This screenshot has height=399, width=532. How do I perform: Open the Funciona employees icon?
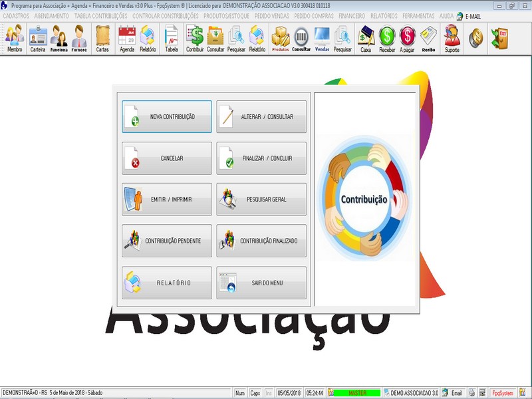point(59,39)
